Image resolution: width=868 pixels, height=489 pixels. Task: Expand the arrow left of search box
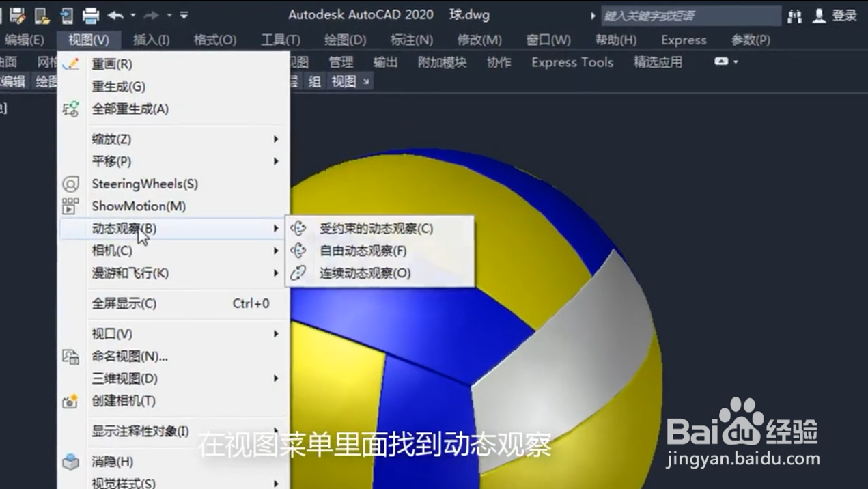click(593, 16)
